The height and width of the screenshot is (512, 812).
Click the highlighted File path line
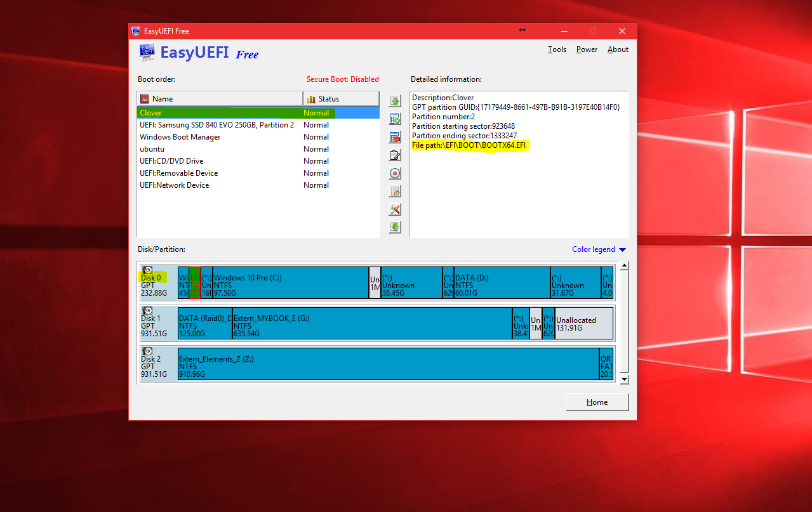tap(469, 145)
